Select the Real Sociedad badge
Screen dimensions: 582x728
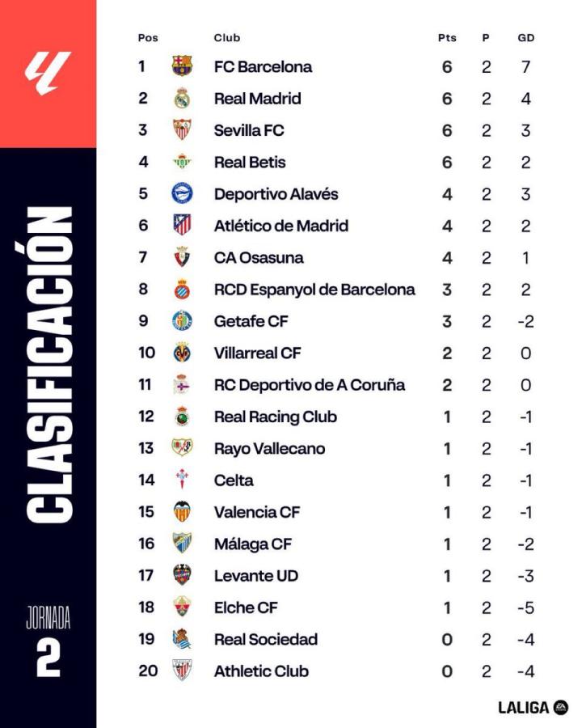pyautogui.click(x=182, y=639)
